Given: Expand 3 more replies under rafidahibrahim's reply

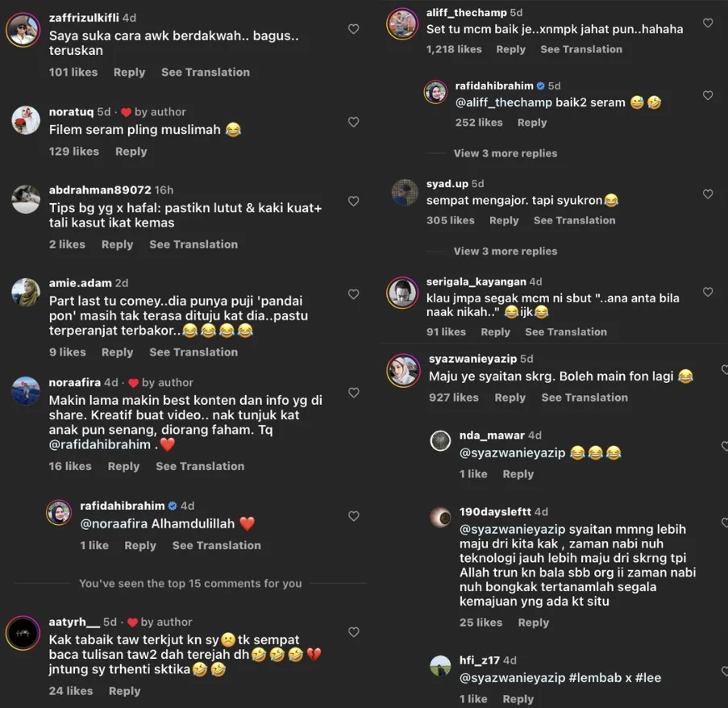Looking at the screenshot, I should 505,153.
